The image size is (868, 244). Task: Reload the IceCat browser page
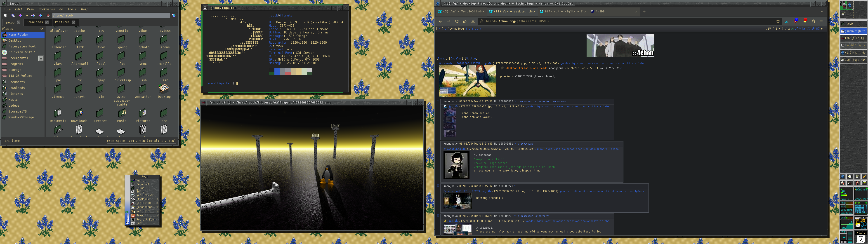[x=457, y=21]
